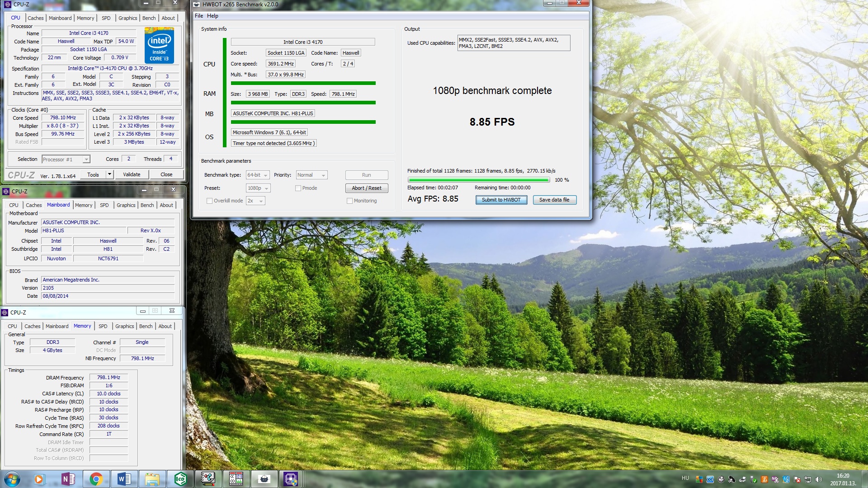
Task: Click the top CPU-Z window title icon
Action: (x=8, y=5)
